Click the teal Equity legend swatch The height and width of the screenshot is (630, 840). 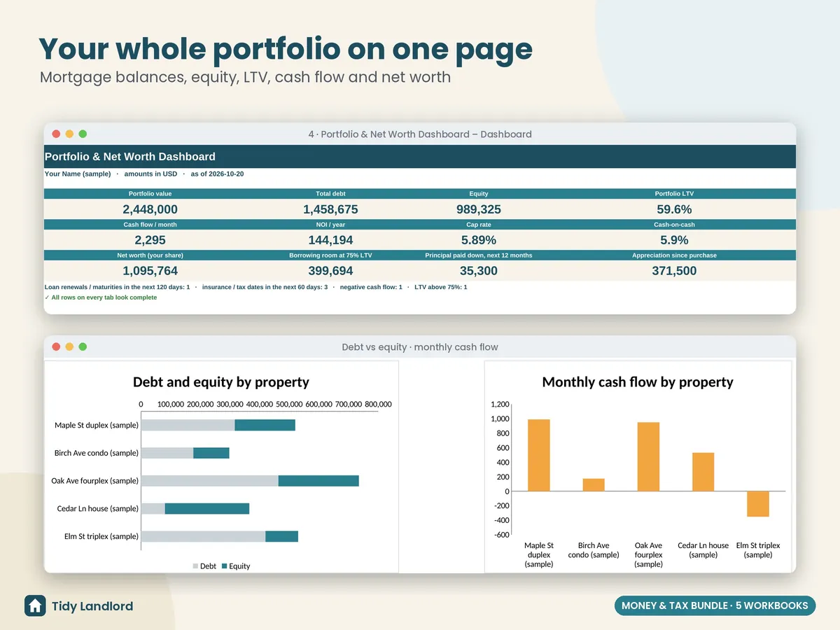(x=224, y=566)
